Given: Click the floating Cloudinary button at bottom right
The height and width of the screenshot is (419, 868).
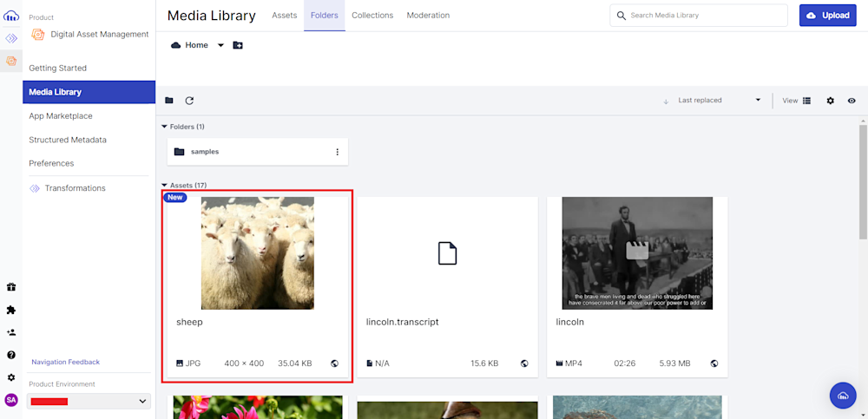Looking at the screenshot, I should click(843, 396).
